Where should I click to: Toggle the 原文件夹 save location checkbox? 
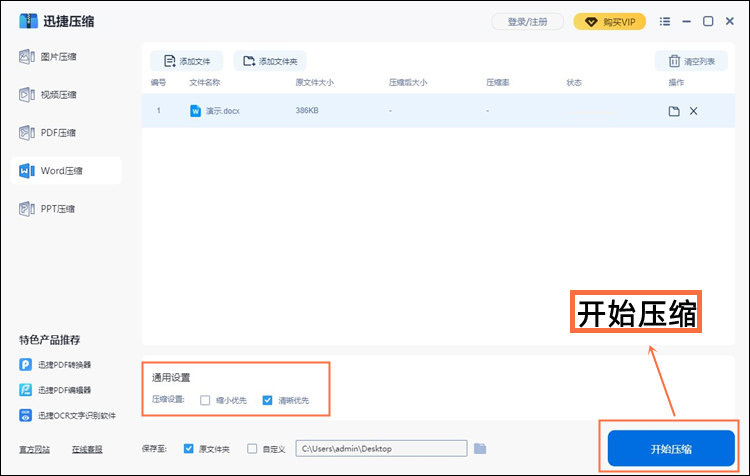[x=188, y=449]
